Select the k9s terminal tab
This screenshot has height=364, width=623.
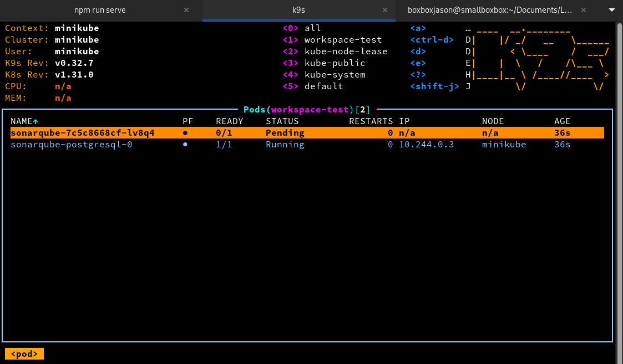298,11
